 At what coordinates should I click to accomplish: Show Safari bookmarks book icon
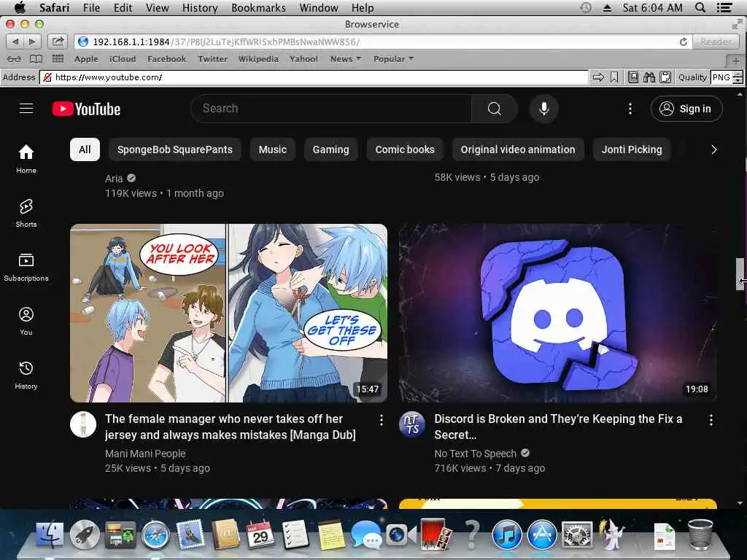click(x=36, y=59)
